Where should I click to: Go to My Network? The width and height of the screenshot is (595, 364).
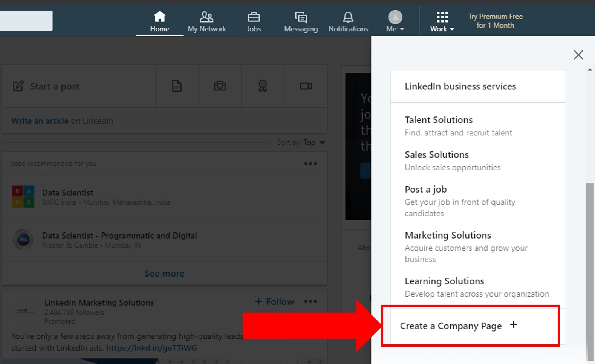206,21
